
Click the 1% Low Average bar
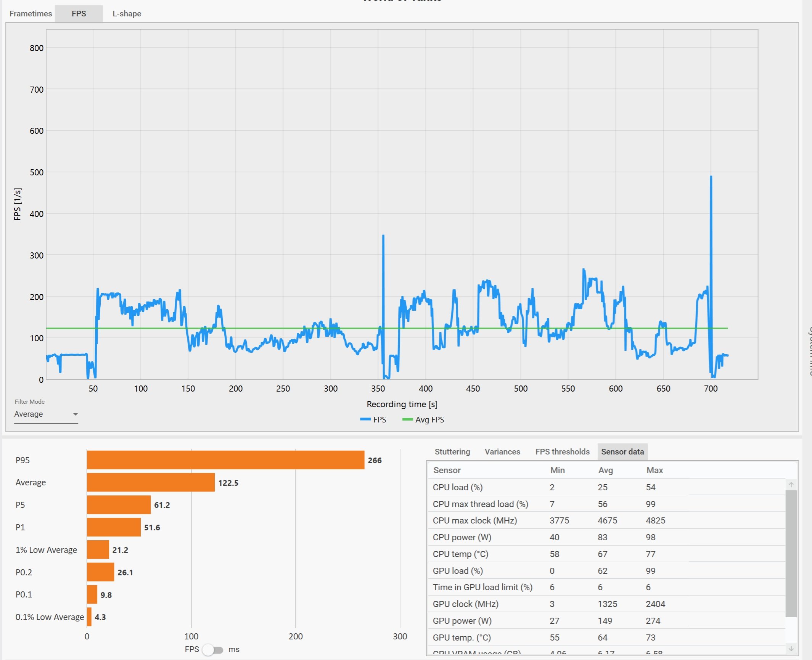[x=98, y=550]
